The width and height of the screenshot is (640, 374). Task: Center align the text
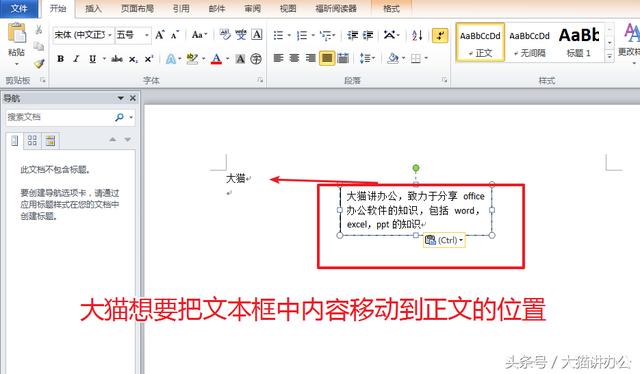click(x=295, y=58)
